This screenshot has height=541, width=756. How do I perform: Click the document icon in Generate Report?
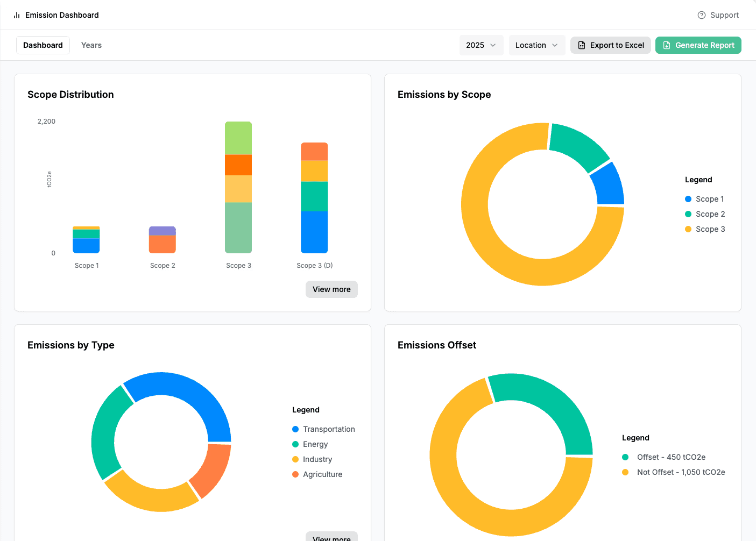(x=667, y=45)
